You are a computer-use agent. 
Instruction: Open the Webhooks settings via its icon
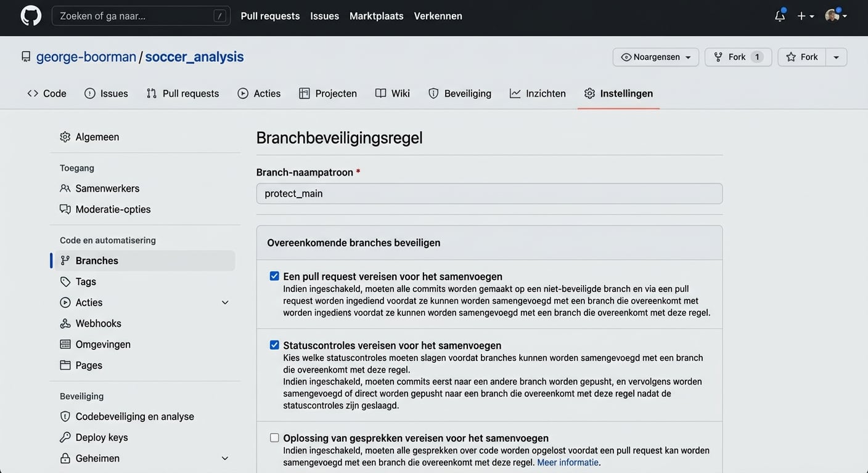point(65,323)
